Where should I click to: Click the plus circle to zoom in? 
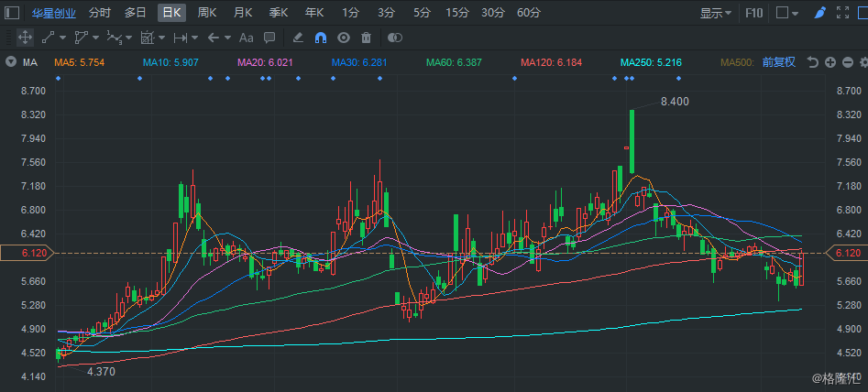click(x=830, y=62)
